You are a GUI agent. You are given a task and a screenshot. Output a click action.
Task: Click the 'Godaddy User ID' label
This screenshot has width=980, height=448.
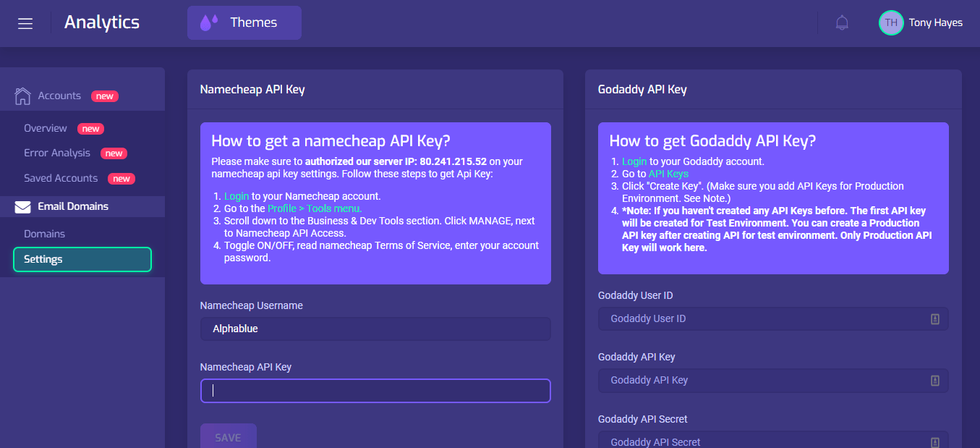coord(636,295)
